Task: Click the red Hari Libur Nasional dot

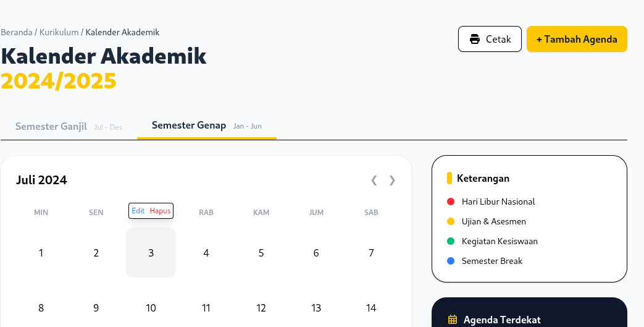Action: pyautogui.click(x=451, y=202)
